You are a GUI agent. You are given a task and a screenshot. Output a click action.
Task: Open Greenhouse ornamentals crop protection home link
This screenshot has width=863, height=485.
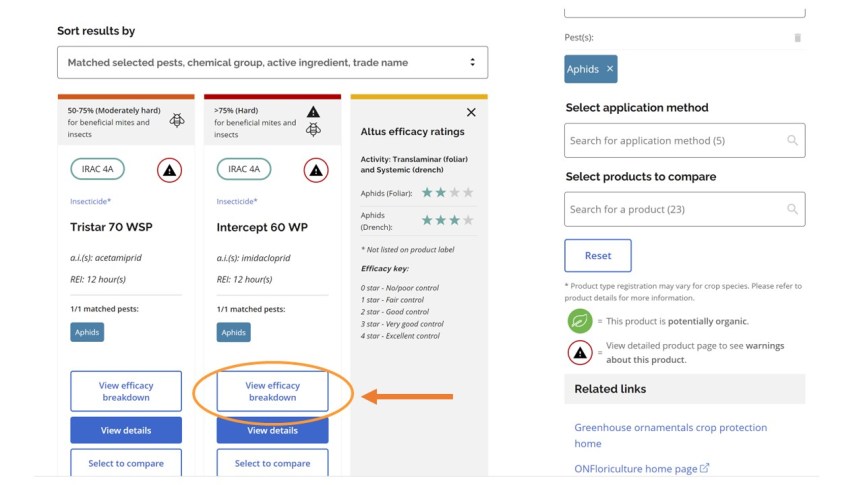coord(670,435)
